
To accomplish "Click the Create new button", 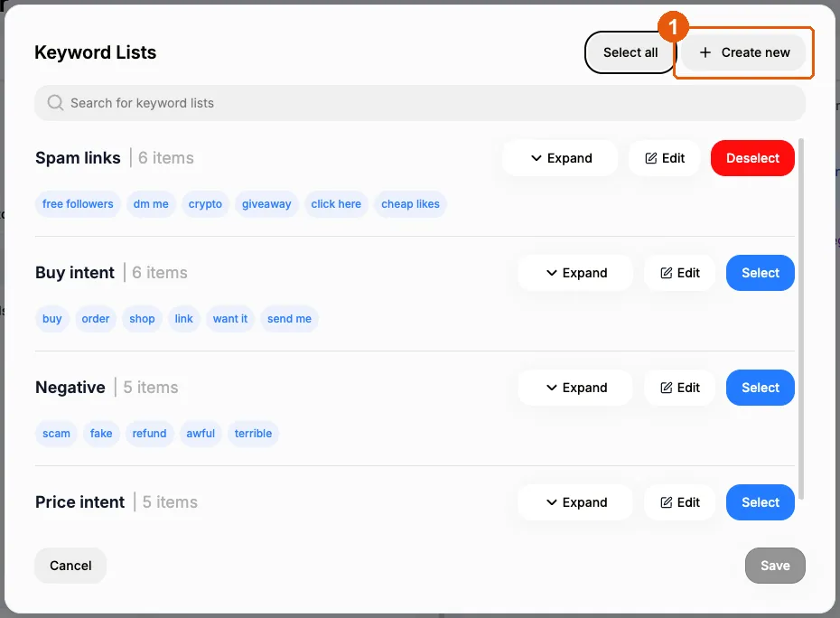I will [x=743, y=52].
